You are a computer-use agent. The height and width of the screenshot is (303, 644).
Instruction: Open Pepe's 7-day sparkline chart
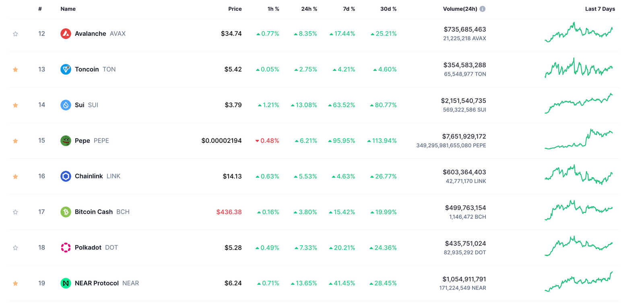click(578, 139)
